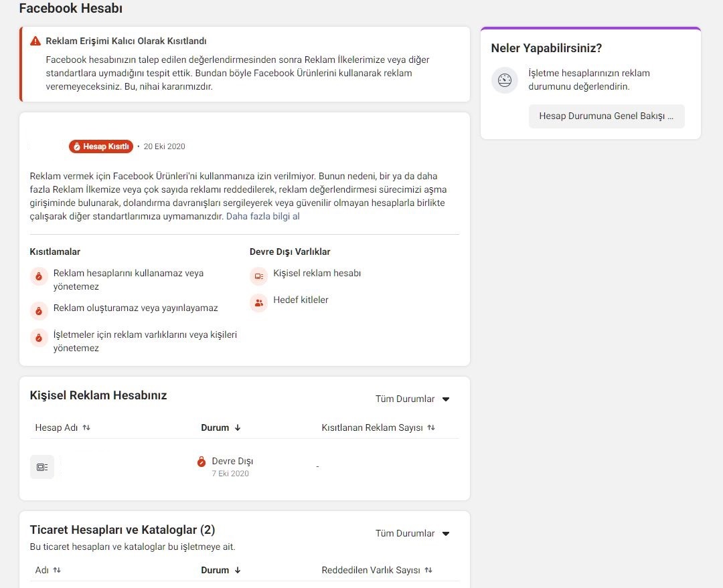Screen dimensions: 723x588
Task: Sort by Reddedilen Varlık Sayısı column
Action: coord(377,570)
